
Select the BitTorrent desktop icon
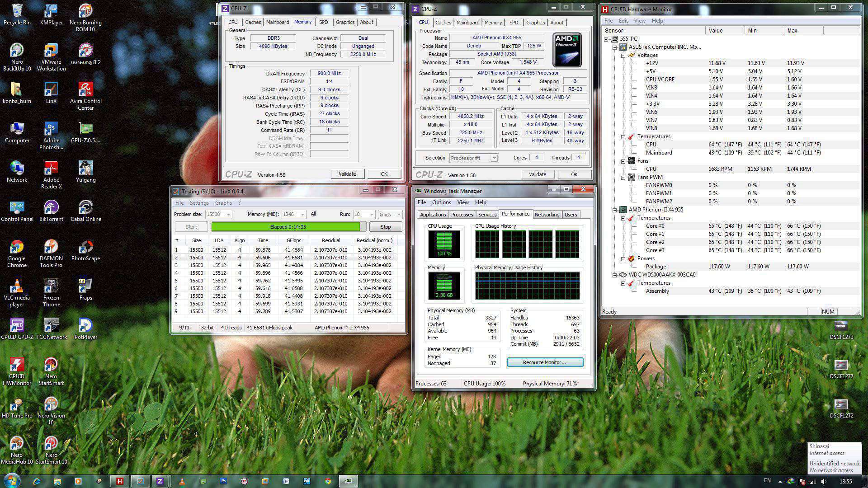51,211
